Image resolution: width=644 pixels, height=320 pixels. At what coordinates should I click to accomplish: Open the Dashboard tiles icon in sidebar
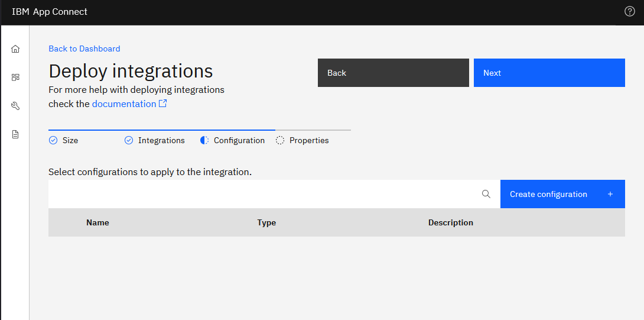pos(15,77)
